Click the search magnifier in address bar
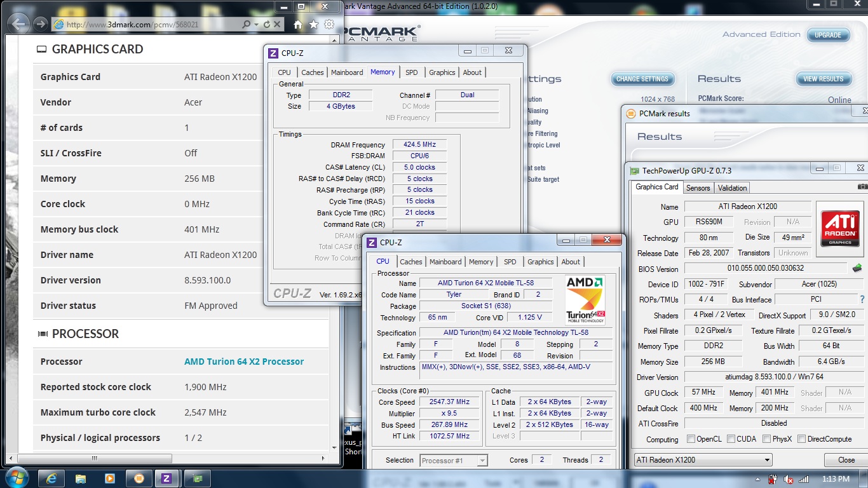Screen dimensions: 868x488 point(247,24)
